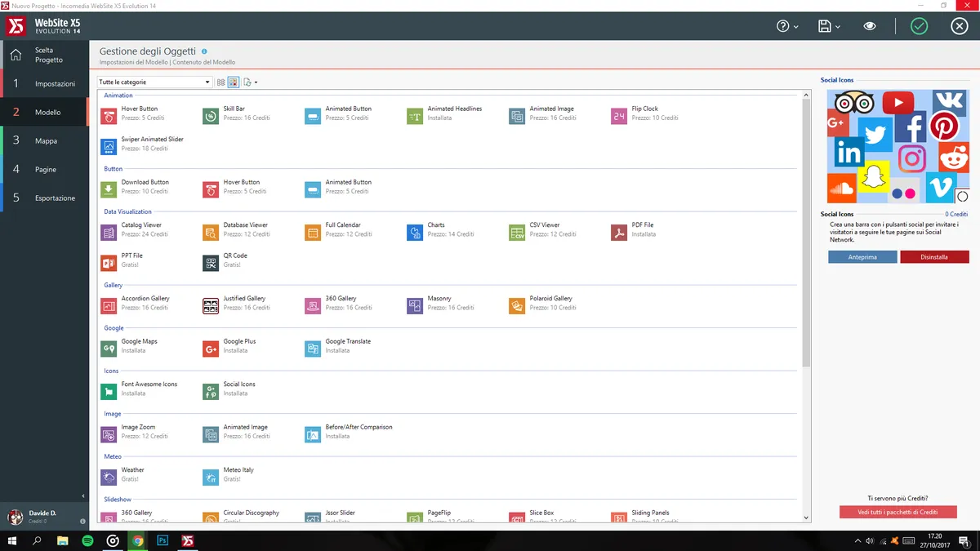Image resolution: width=980 pixels, height=551 pixels.
Task: Toggle the category-grouped icon view
Action: coord(233,82)
